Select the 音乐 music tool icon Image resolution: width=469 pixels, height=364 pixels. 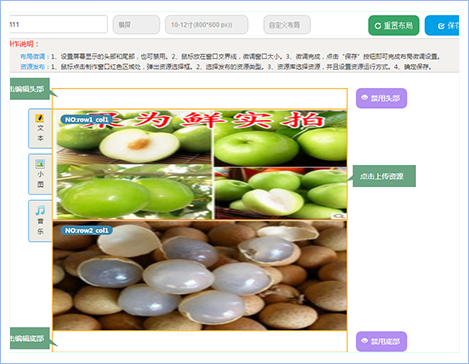click(x=40, y=210)
